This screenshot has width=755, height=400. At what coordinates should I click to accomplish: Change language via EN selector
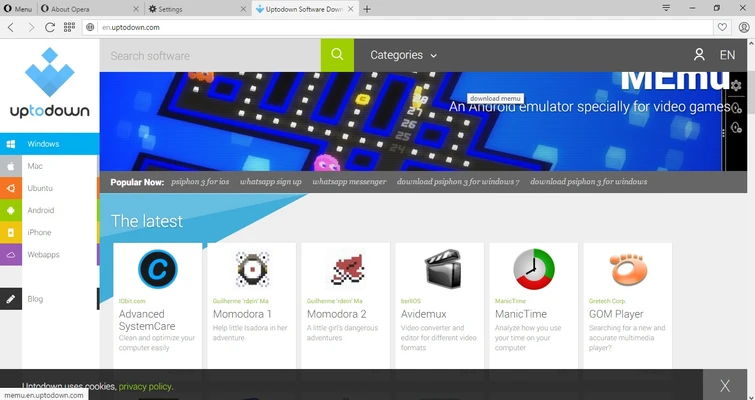(x=727, y=55)
